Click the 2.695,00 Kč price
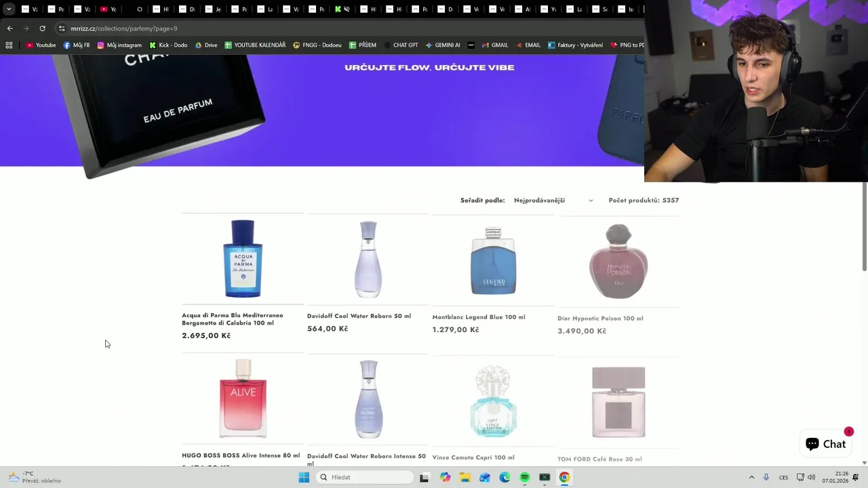868x488 pixels. point(206,335)
